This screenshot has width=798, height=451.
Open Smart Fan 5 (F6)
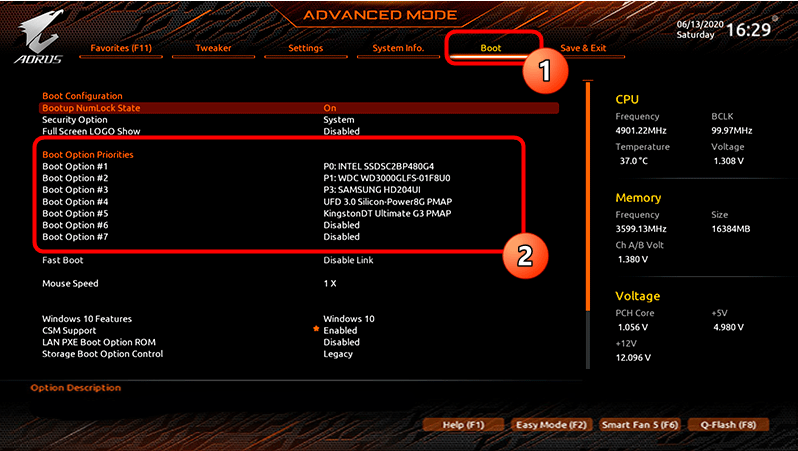pos(640,425)
